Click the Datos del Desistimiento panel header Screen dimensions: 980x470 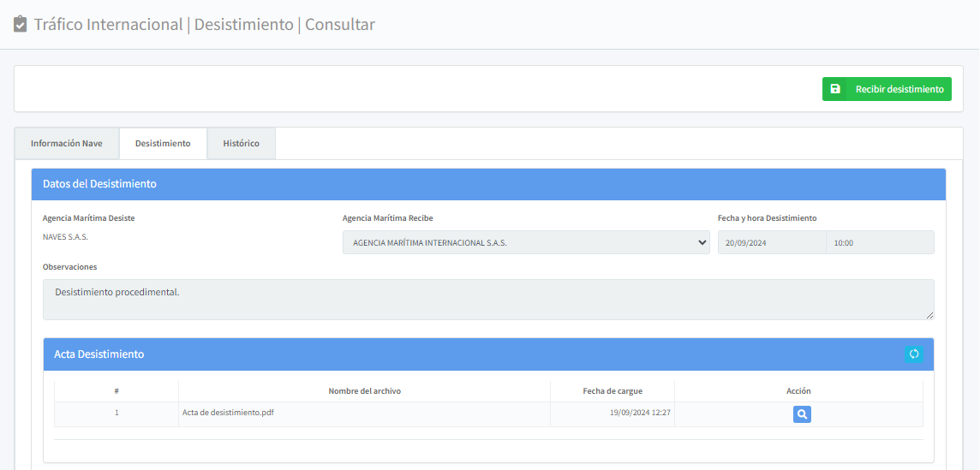point(488,184)
